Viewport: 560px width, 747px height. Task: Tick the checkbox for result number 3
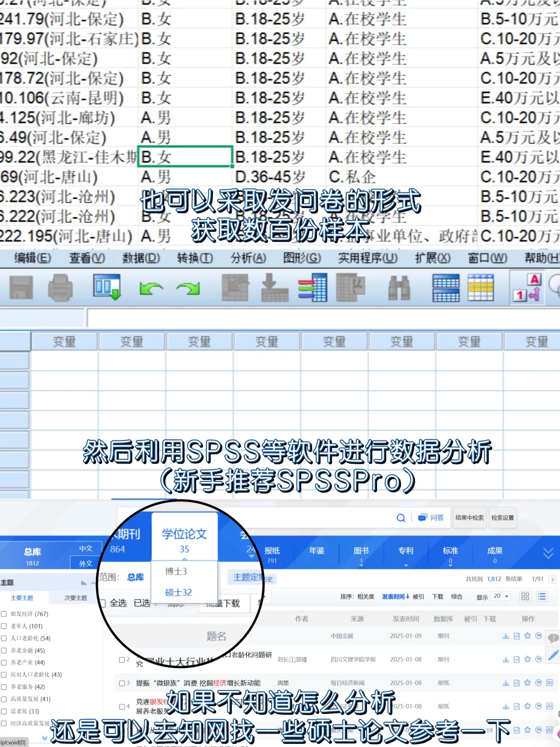click(122, 683)
